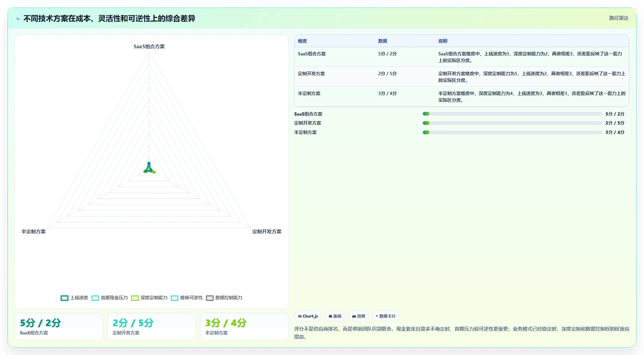Click the 进度 tag chip

[x=358, y=316]
